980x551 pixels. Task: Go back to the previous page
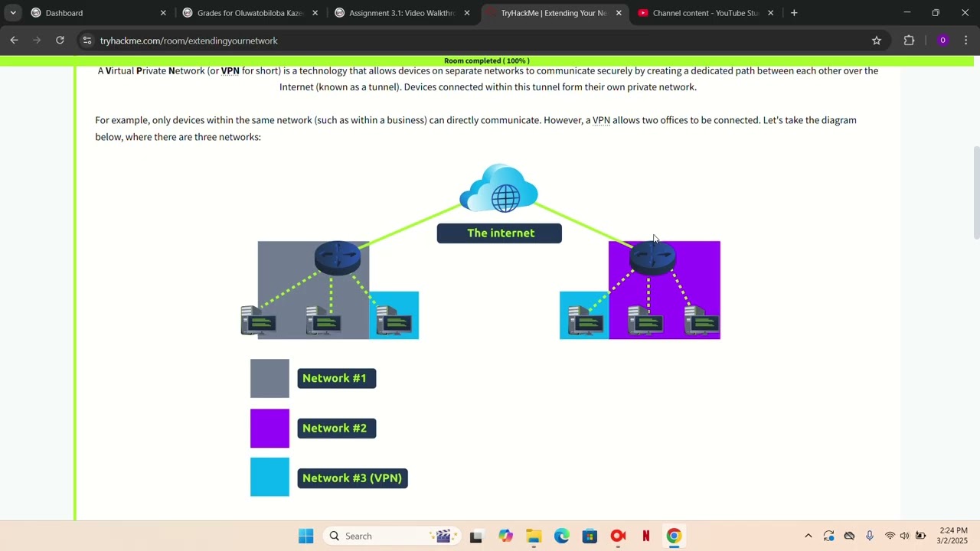click(14, 41)
